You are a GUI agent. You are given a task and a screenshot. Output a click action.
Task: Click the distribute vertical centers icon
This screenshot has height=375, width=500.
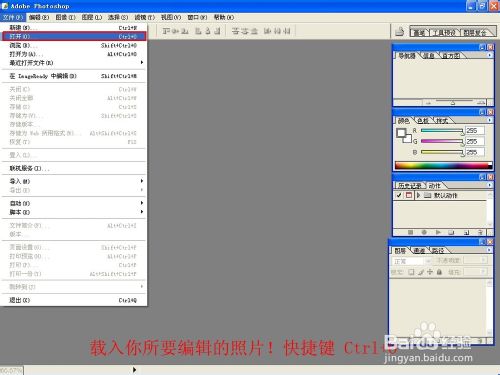click(245, 31)
